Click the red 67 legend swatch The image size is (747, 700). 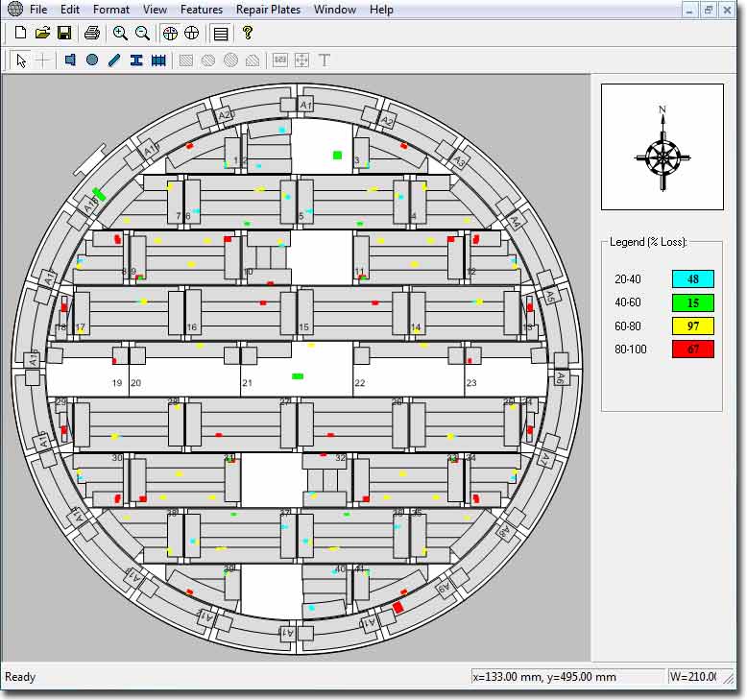(x=692, y=350)
